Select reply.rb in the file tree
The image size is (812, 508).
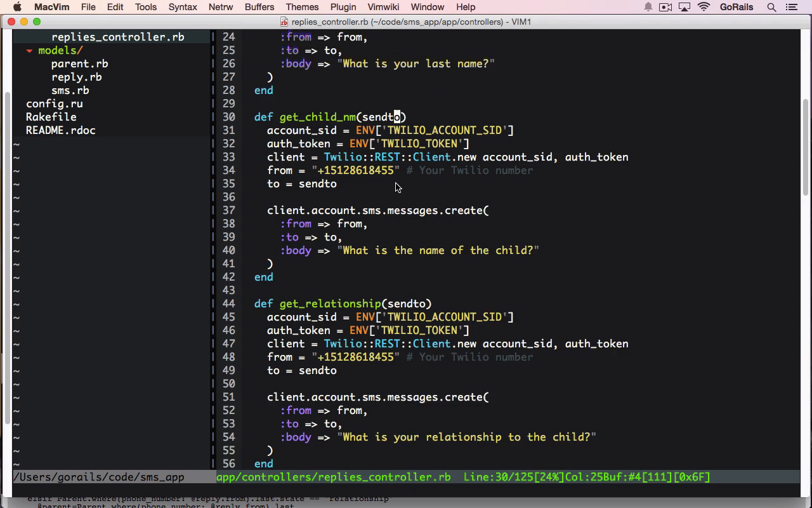pyautogui.click(x=76, y=77)
